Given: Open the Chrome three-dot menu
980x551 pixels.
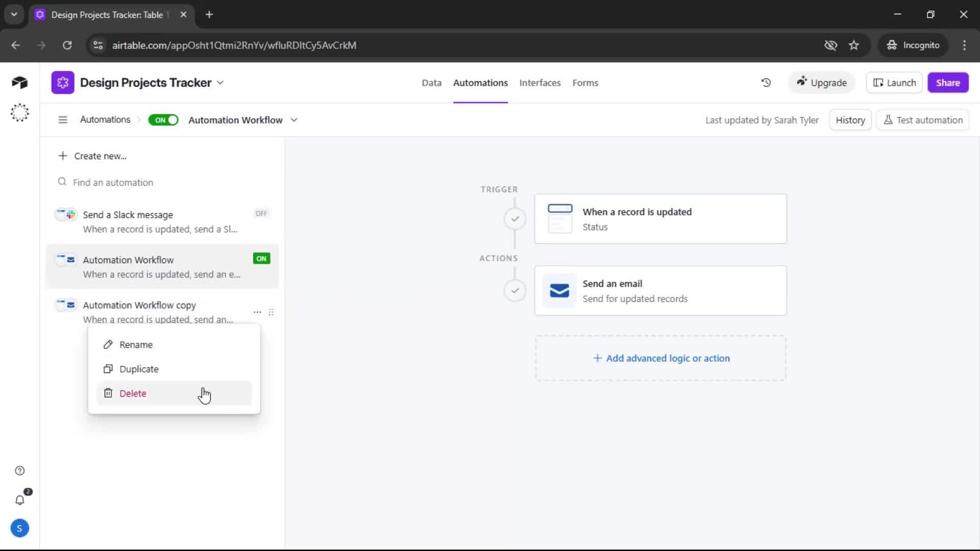Looking at the screenshot, I should 964,45.
